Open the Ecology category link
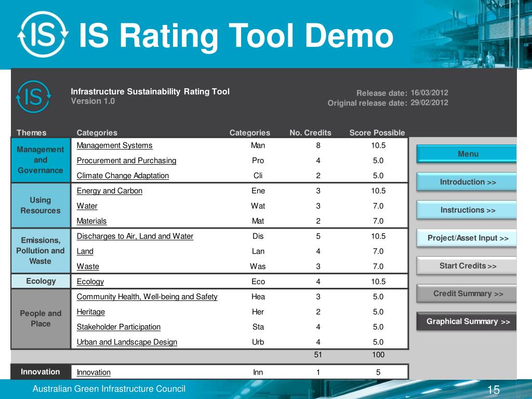This screenshot has height=399, width=532. [x=90, y=282]
